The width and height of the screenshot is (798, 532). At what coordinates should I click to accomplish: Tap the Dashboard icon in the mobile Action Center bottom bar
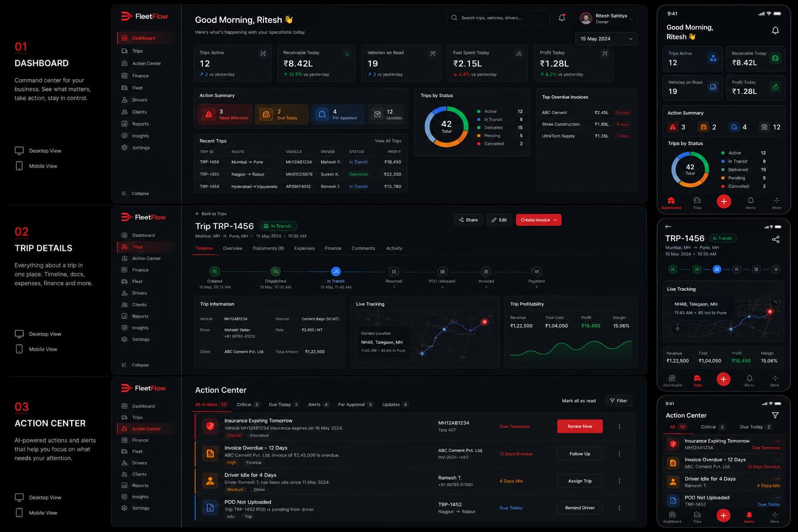pos(672,515)
